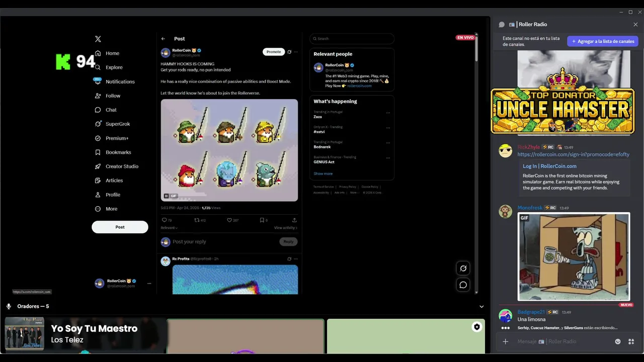Viewport: 644px width, 362px height.
Task: Click the Yo Soy Tu Maestro album thumbnail
Action: click(x=24, y=333)
